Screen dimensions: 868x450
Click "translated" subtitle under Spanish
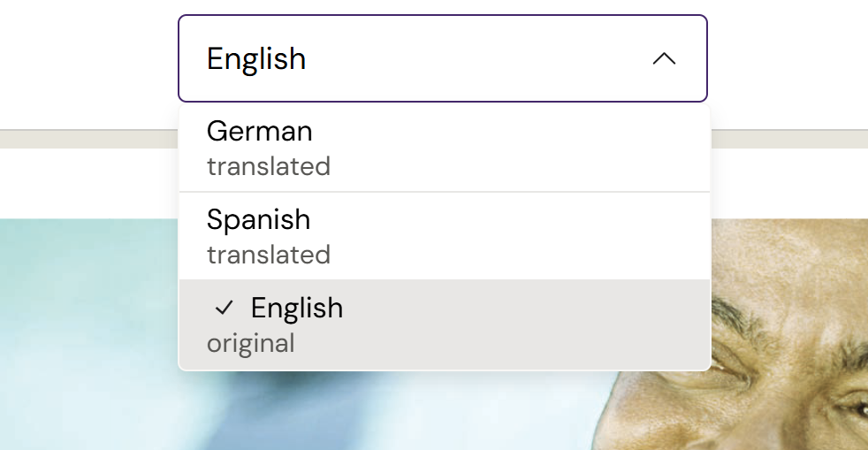269,255
